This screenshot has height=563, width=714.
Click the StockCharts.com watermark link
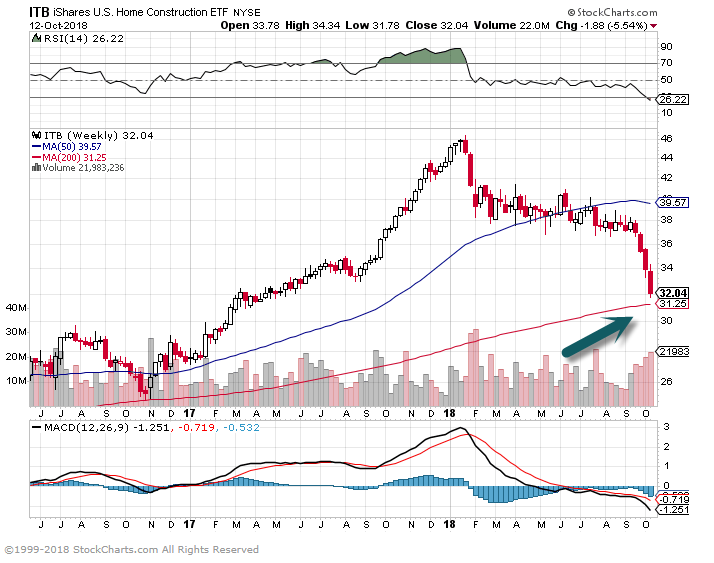[x=612, y=12]
